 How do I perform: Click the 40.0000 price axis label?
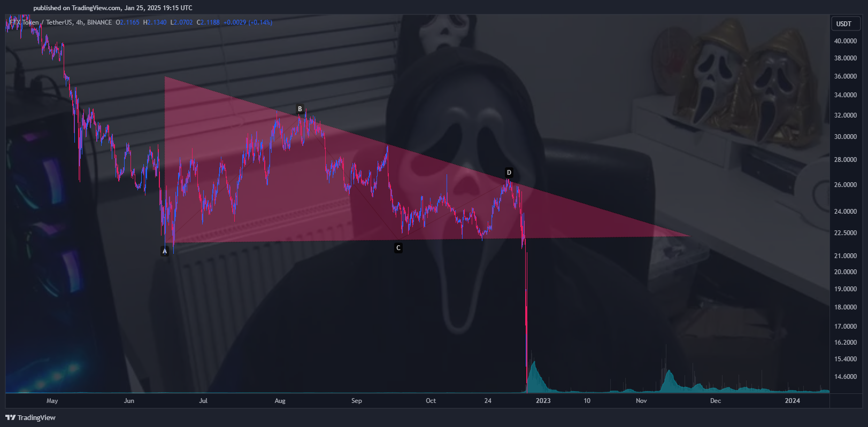[x=846, y=41]
